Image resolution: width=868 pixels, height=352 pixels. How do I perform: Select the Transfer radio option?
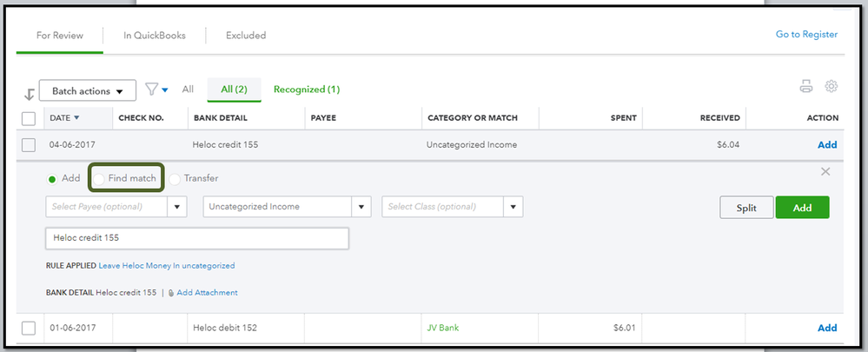pyautogui.click(x=176, y=178)
